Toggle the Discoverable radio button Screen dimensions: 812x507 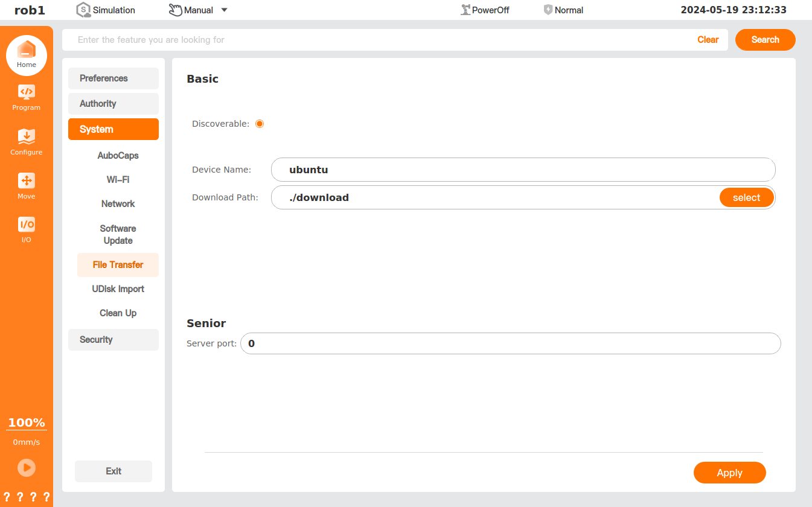pyautogui.click(x=260, y=124)
